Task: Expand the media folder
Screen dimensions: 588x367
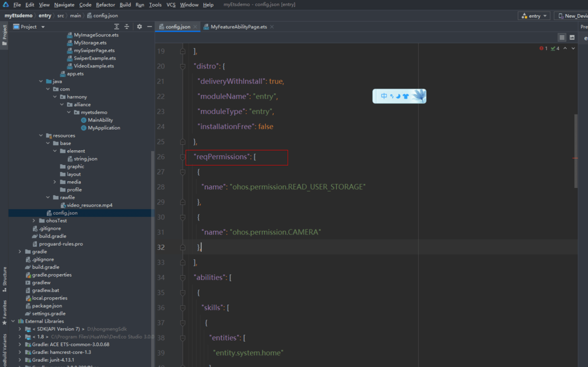Action: (55, 182)
